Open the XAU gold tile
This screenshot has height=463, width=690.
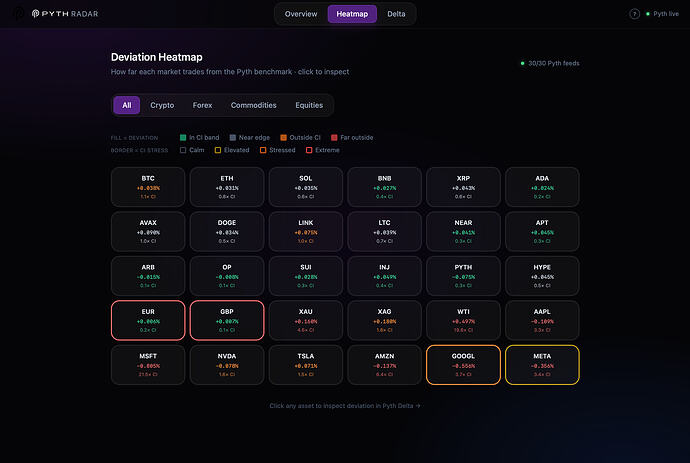305,320
